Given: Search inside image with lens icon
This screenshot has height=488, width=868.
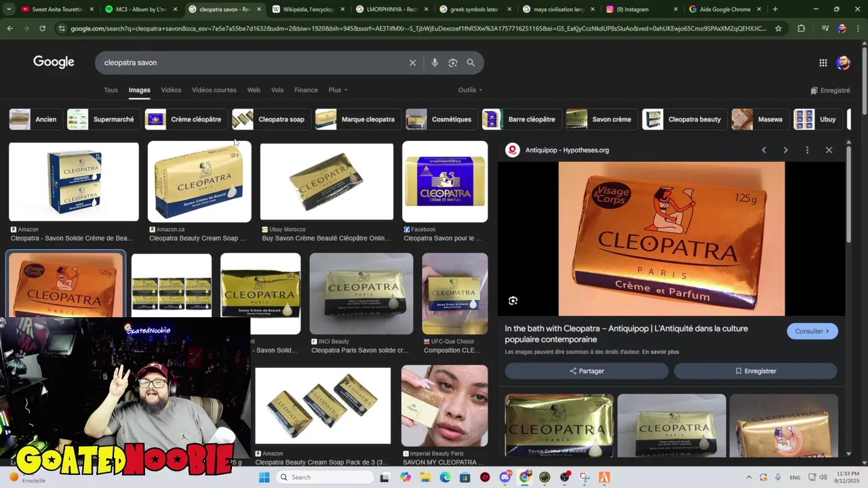Looking at the screenshot, I should coord(513,300).
